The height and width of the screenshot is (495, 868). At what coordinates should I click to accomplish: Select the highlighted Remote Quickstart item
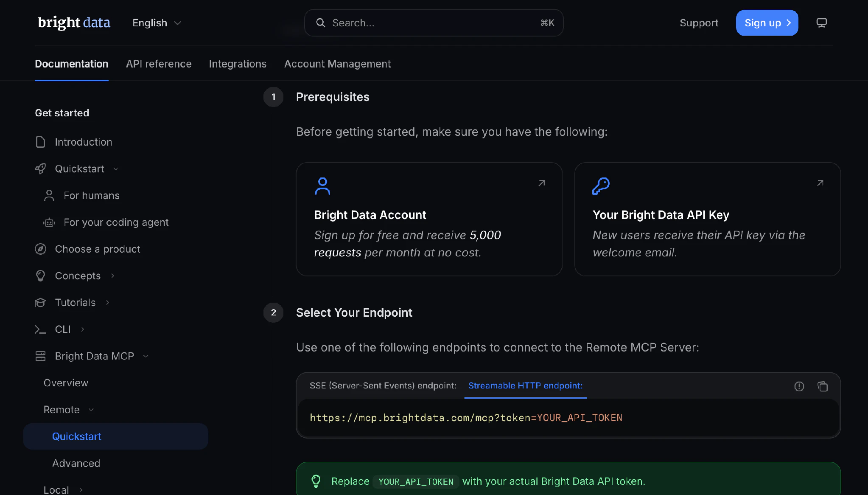(x=116, y=436)
